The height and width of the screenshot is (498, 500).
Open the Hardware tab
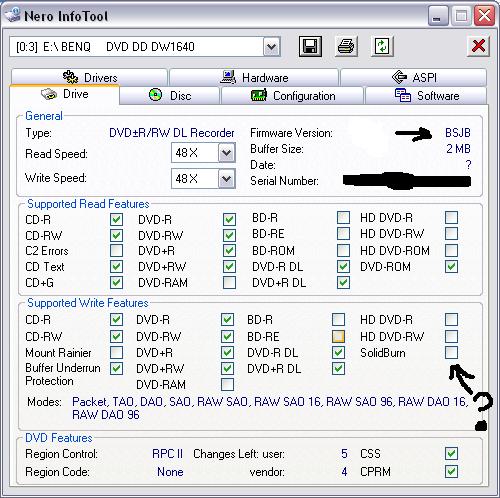pyautogui.click(x=254, y=77)
